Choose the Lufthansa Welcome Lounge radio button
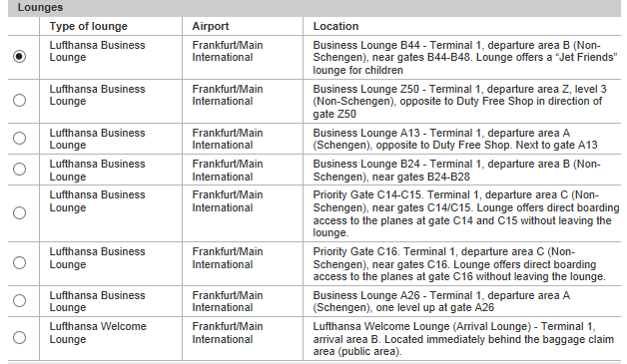 pyautogui.click(x=19, y=338)
